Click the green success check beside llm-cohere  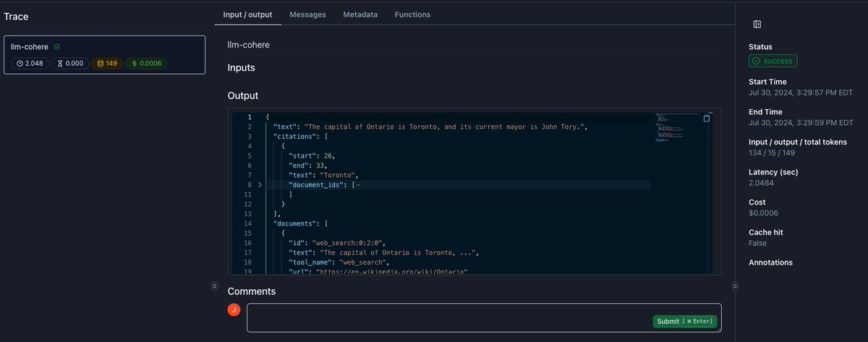coord(57,47)
